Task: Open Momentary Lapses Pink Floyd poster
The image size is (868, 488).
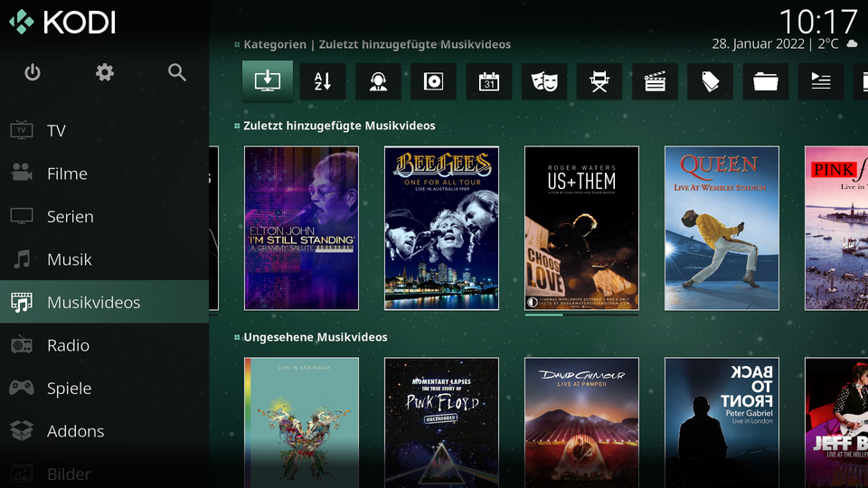Action: [x=442, y=423]
